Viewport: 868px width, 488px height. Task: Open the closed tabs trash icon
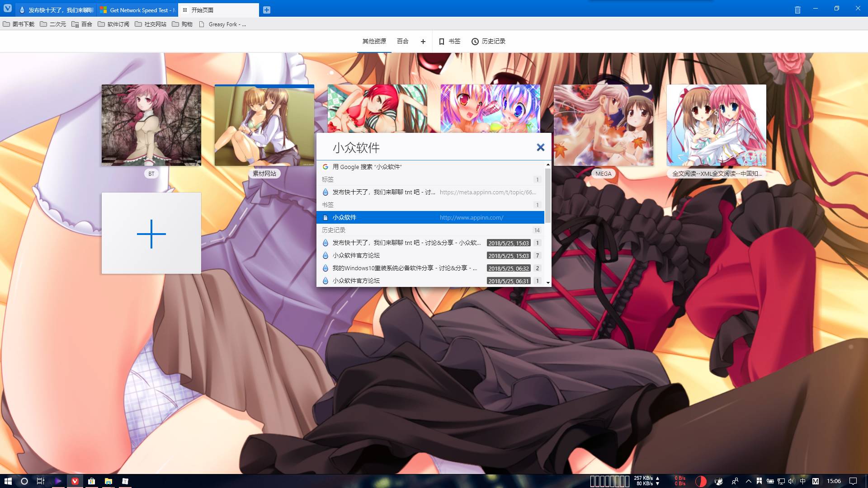point(797,10)
